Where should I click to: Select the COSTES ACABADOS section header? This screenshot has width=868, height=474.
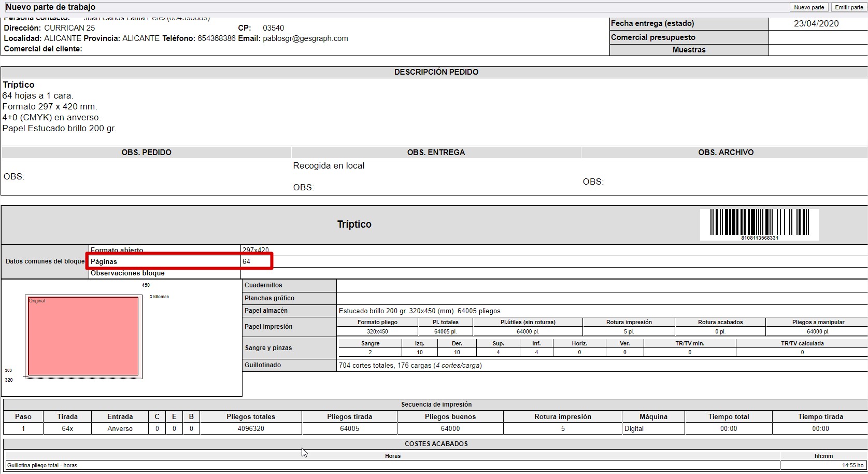(x=436, y=444)
